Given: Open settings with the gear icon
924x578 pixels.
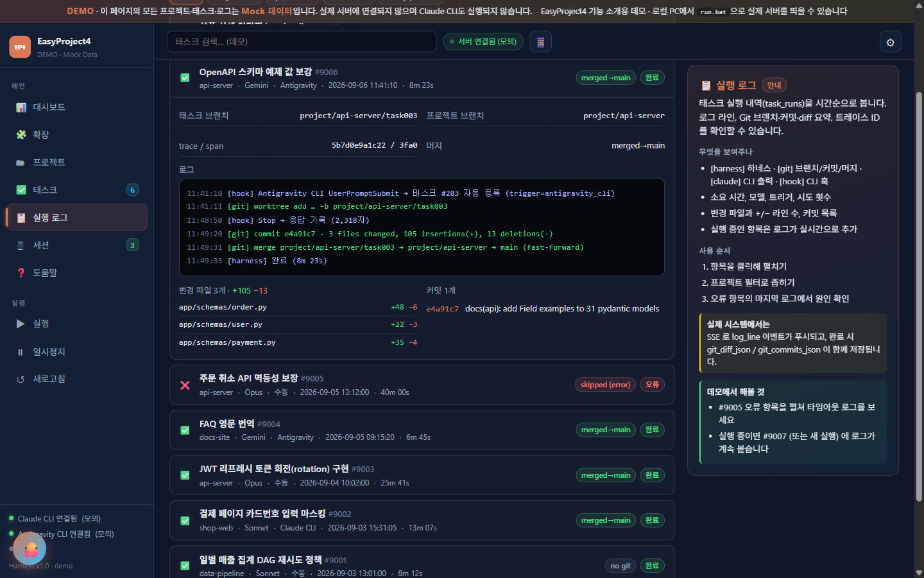Looking at the screenshot, I should point(890,42).
